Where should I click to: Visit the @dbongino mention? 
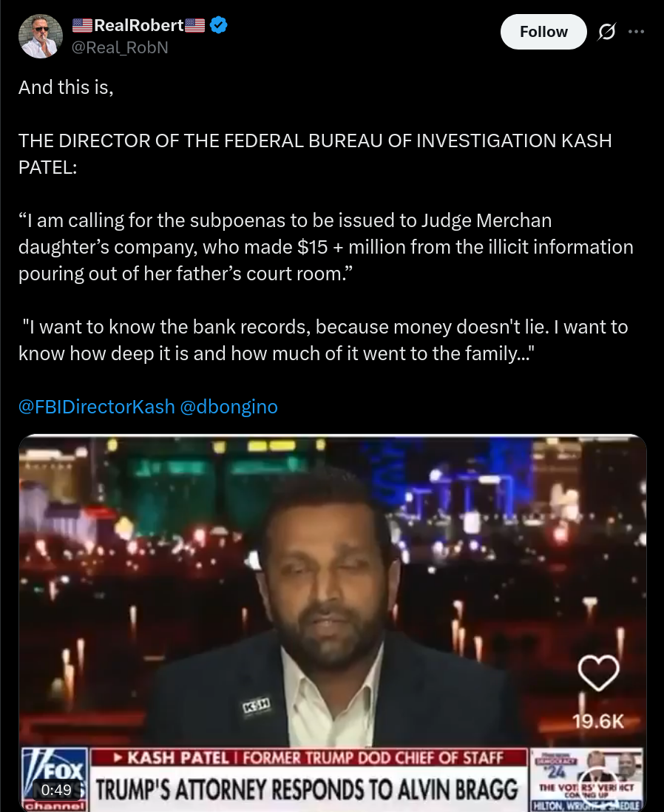pyautogui.click(x=228, y=407)
